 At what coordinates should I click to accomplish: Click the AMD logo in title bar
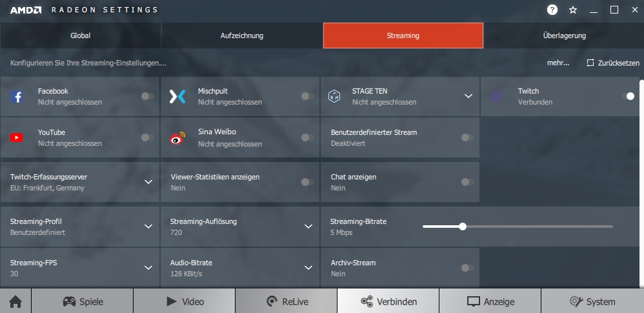tap(25, 10)
